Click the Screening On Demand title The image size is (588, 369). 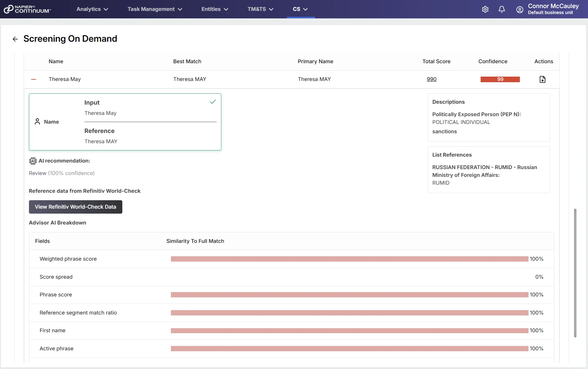tap(70, 39)
